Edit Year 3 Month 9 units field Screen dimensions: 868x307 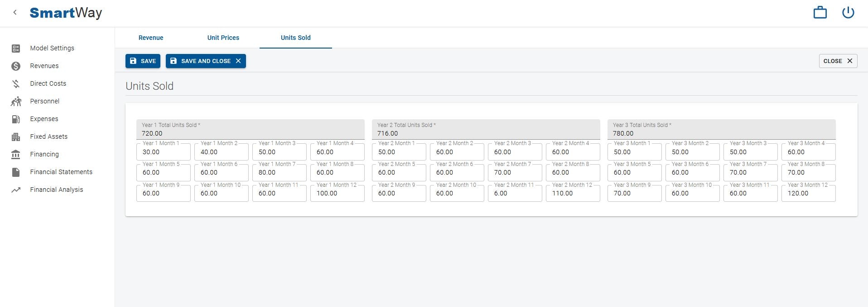coord(635,193)
